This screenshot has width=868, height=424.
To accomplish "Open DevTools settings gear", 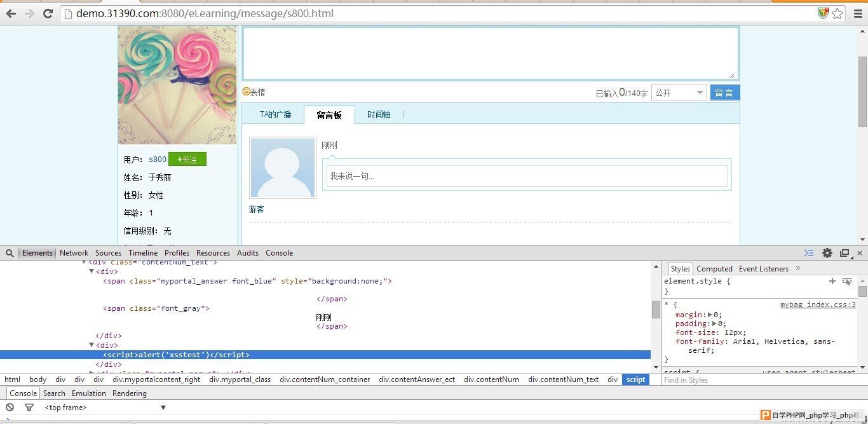I will 827,253.
